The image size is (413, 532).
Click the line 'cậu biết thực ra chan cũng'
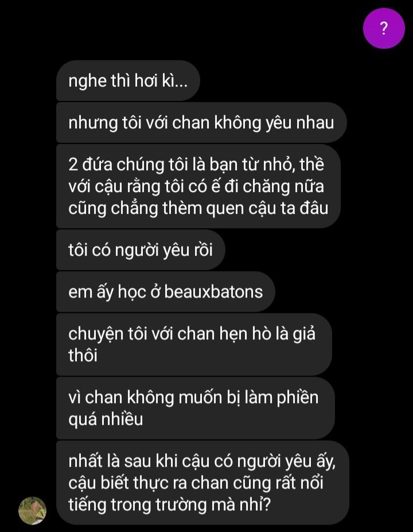[196, 483]
